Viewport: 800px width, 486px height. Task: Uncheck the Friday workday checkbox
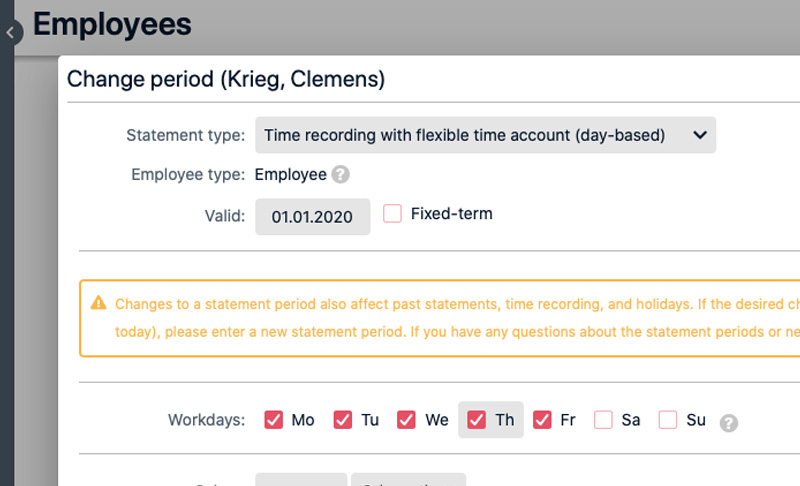tap(542, 420)
